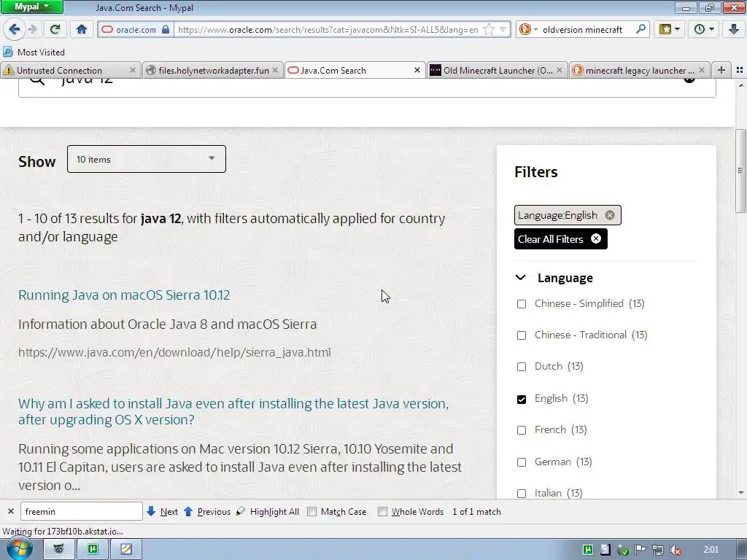Click the taskbar clock showing 2:01
This screenshot has width=747, height=560.
[x=711, y=550]
